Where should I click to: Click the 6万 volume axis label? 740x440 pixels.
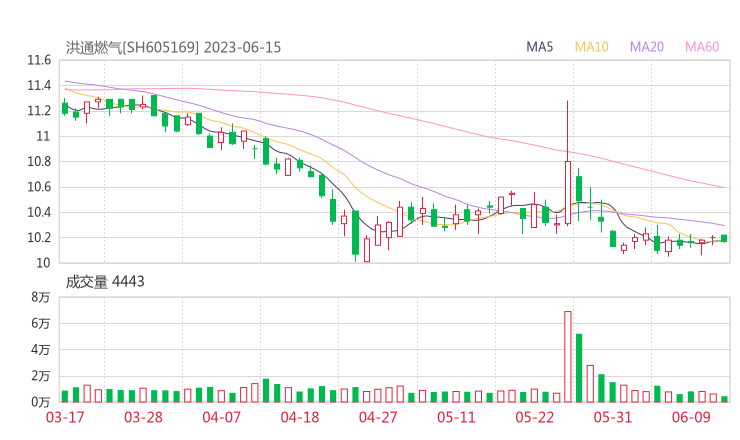coord(41,323)
